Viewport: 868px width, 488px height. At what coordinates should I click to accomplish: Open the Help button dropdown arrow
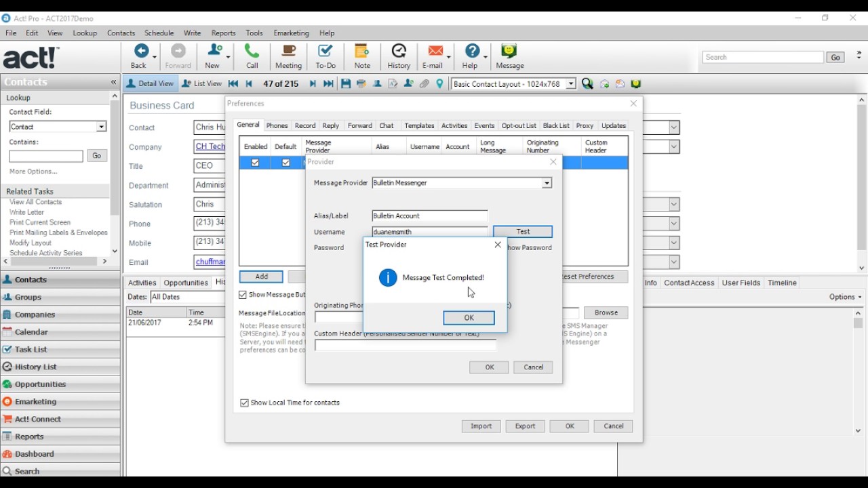[x=486, y=57]
